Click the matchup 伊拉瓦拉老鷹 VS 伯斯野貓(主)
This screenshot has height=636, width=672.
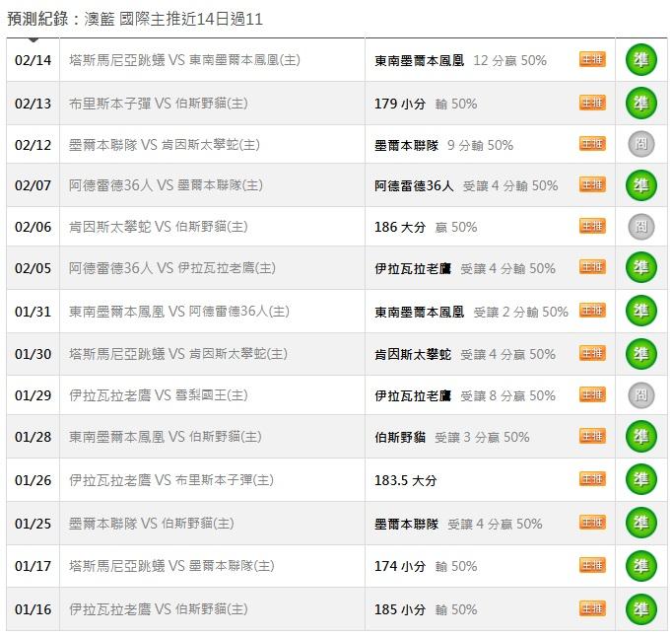tap(159, 609)
